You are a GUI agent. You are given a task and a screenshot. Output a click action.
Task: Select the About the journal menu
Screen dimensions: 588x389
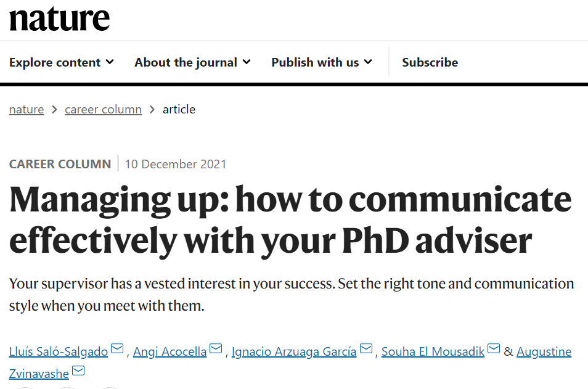click(186, 62)
